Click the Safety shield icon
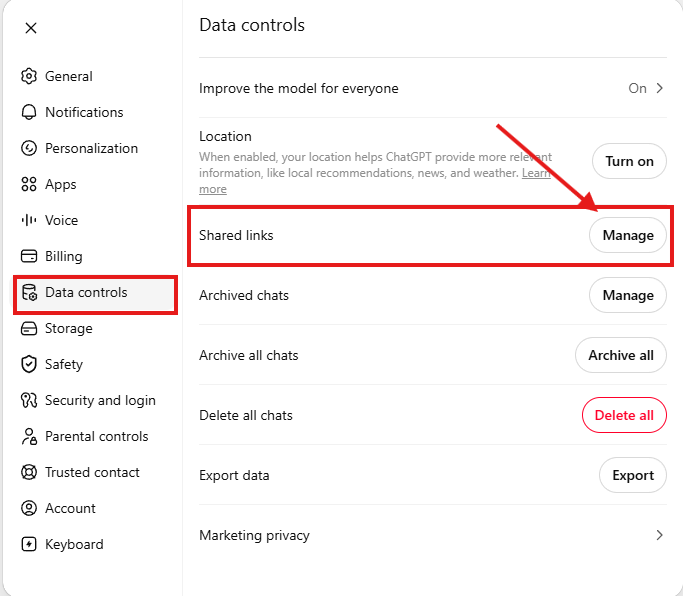This screenshot has height=596, width=683. [x=29, y=364]
